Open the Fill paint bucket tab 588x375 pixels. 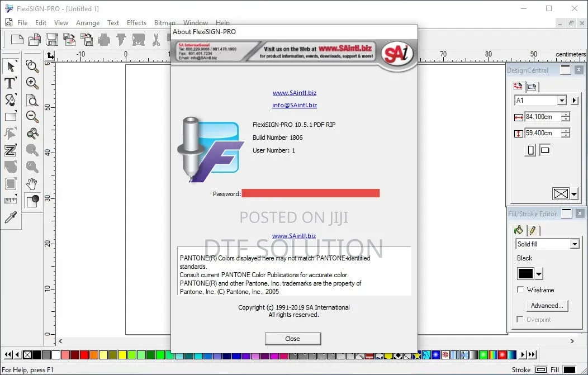[x=519, y=230]
